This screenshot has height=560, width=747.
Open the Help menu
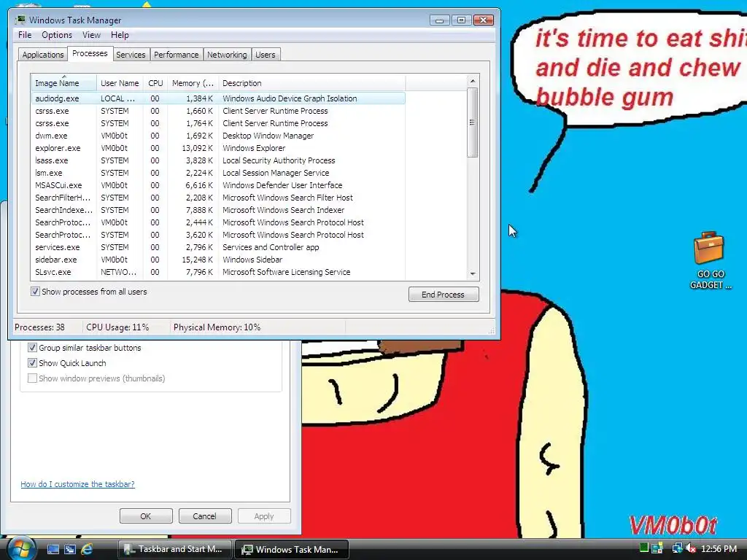coord(120,35)
